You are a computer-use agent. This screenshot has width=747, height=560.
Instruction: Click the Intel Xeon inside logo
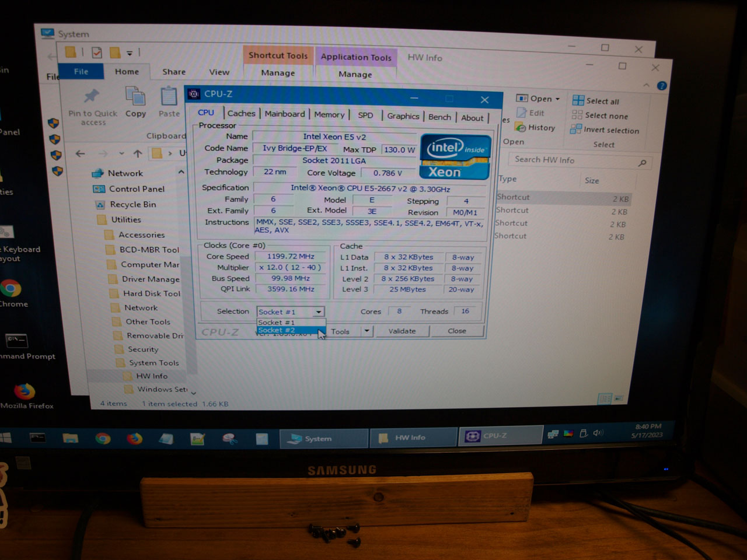455,157
